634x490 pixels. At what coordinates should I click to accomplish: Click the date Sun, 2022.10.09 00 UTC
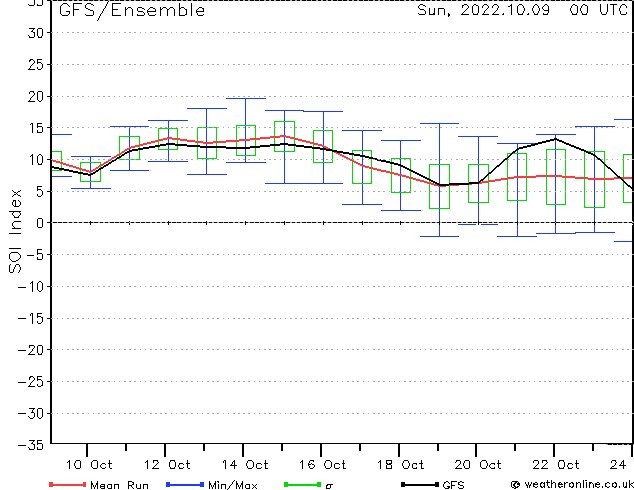point(522,10)
